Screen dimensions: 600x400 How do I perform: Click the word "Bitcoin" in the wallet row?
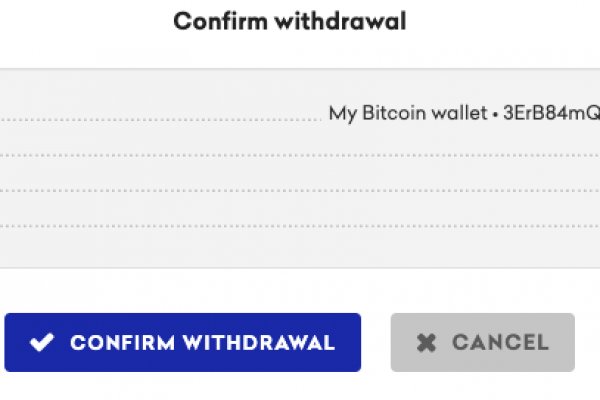tap(385, 114)
